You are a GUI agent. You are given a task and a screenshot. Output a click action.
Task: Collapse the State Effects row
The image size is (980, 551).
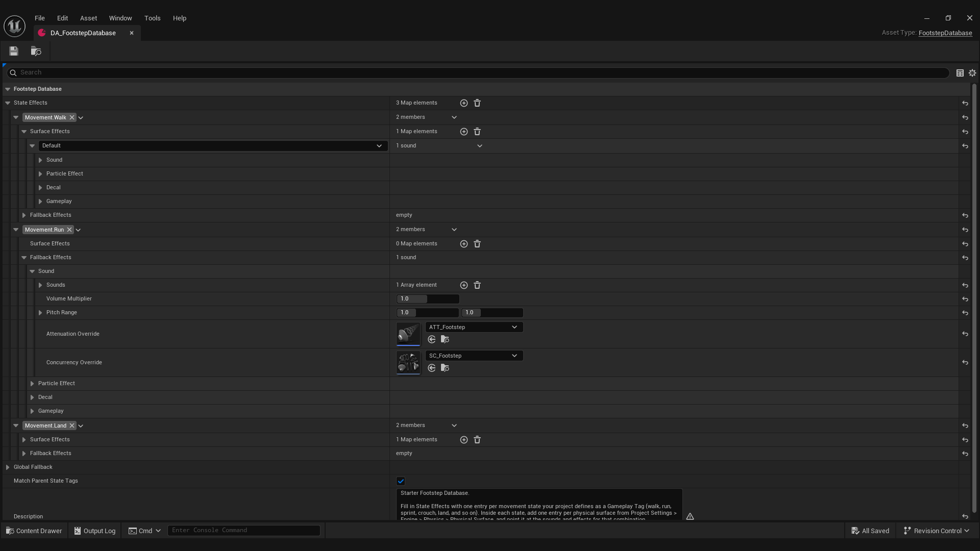point(8,103)
